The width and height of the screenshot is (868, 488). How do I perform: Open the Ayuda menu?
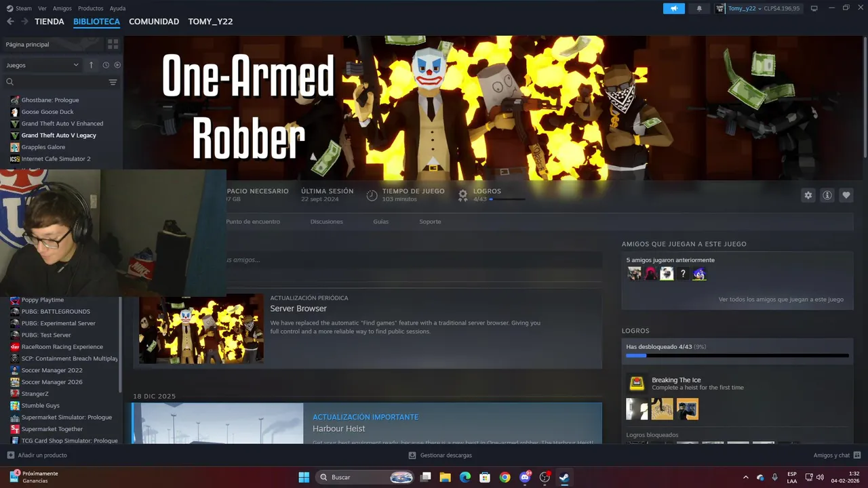coord(118,8)
